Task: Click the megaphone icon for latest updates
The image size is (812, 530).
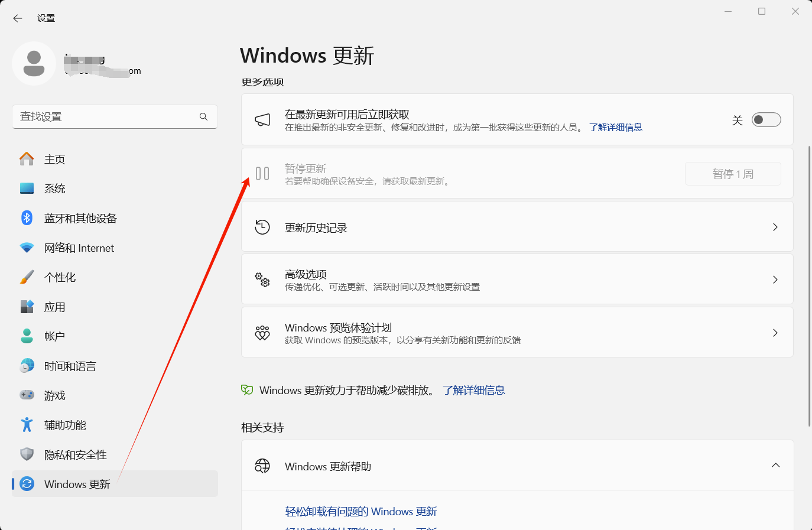Action: 262,120
